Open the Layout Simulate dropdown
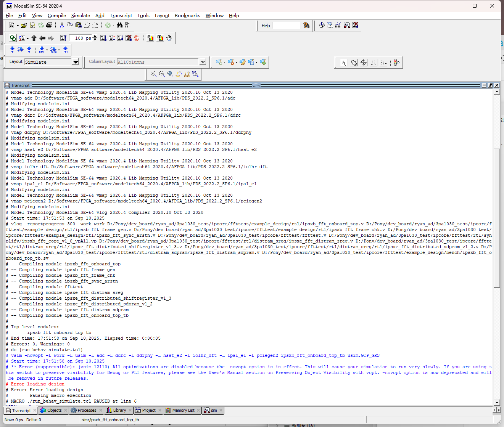504x427 pixels. tap(76, 62)
